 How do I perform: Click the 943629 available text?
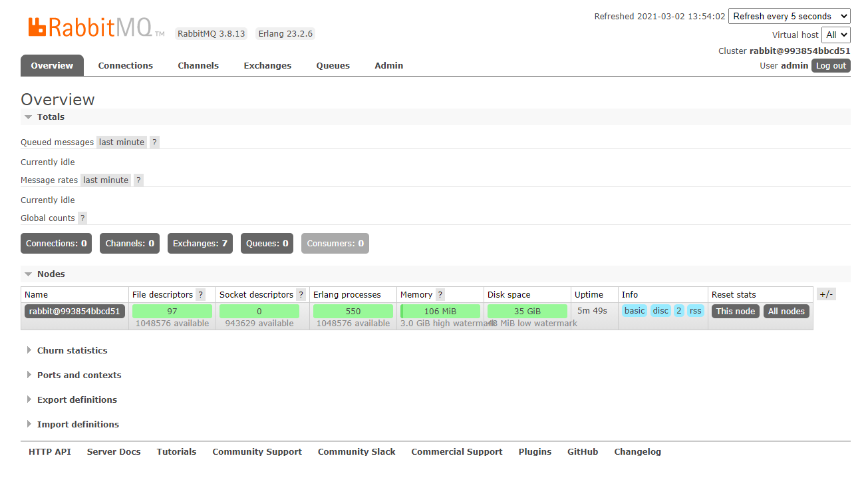click(258, 323)
